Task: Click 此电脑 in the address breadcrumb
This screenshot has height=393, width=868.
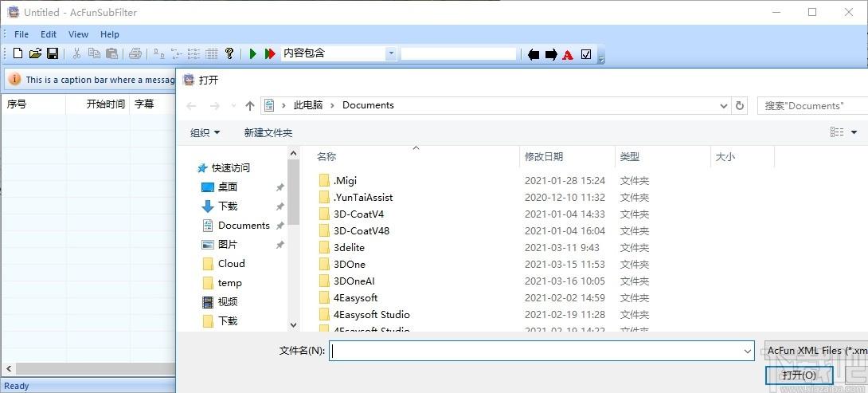Action: tap(308, 105)
